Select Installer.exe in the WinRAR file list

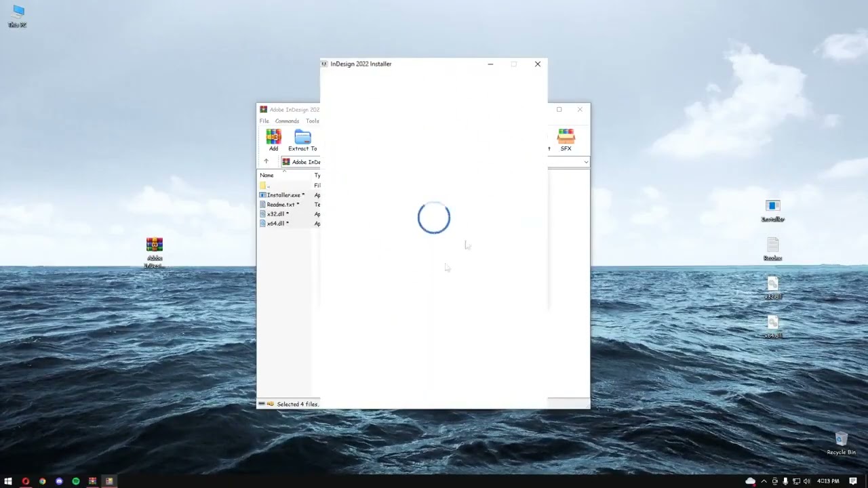click(x=282, y=195)
